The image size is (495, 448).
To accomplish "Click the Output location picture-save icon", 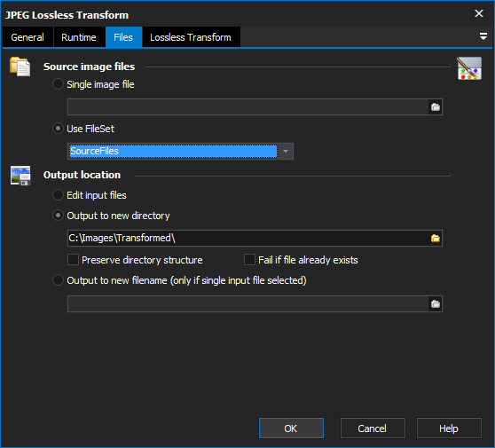I will click(20, 176).
